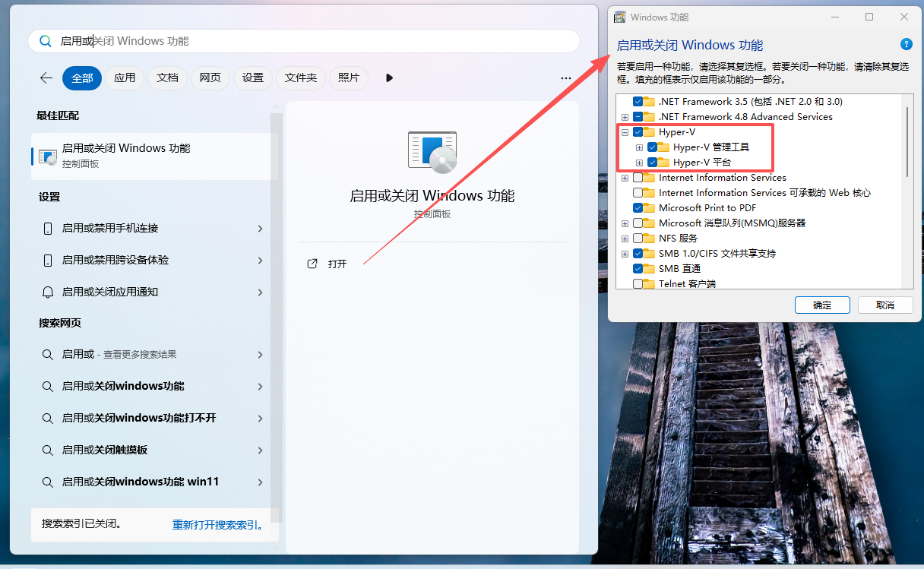Viewport: 924px width, 569px height.
Task: Check Internet Information Services 可承载的 Web 核心
Action: click(x=638, y=192)
